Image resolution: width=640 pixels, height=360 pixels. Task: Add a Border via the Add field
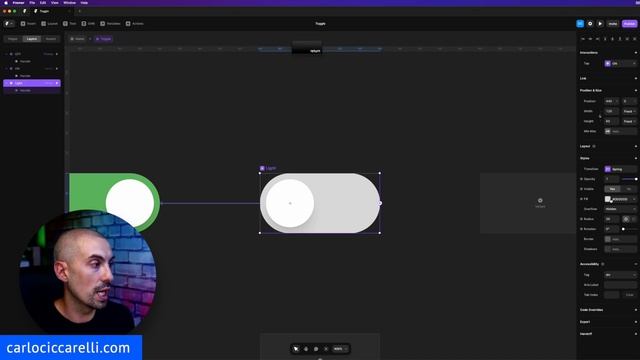tap(620, 239)
